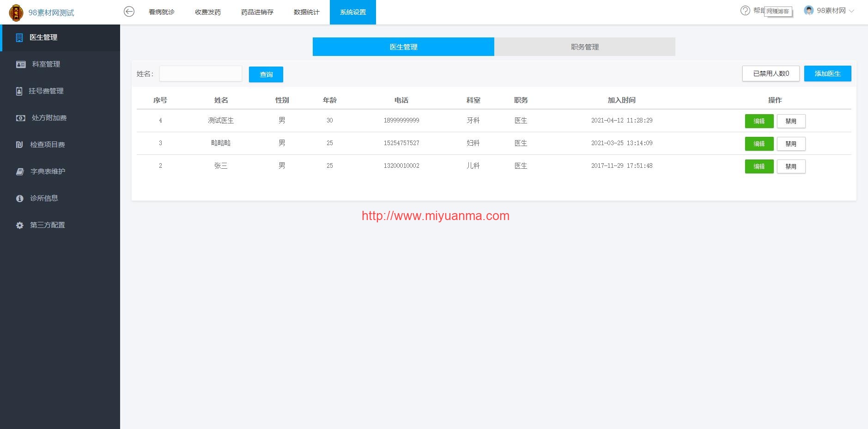The image size is (868, 429).
Task: Expand the 98素材网 user dropdown arrow
Action: (851, 11)
